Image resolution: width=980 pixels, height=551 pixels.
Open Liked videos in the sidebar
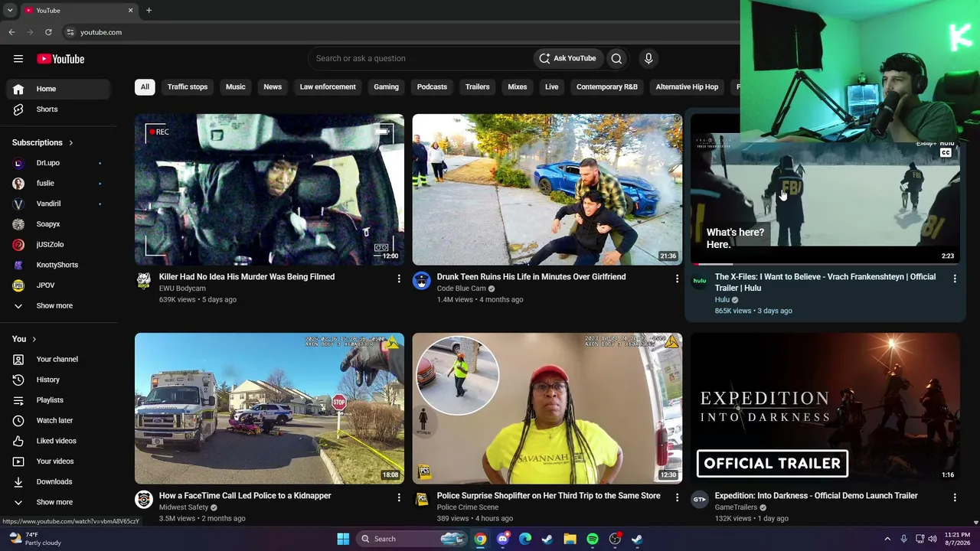point(59,441)
